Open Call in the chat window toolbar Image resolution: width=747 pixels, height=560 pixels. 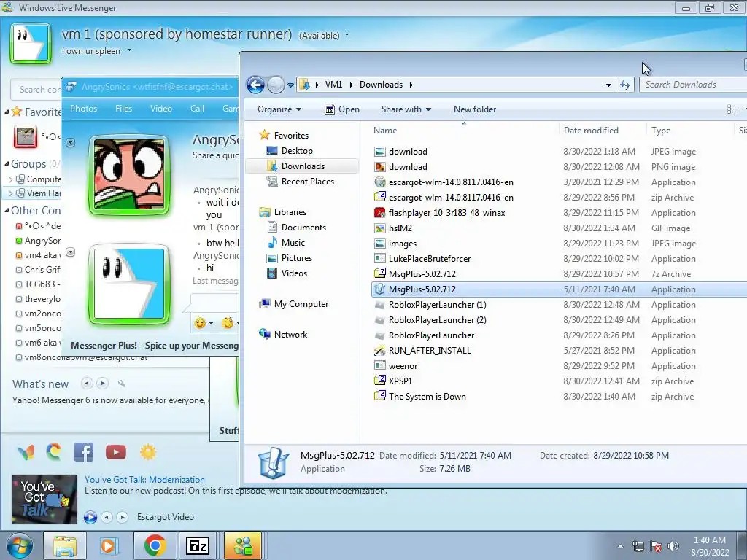point(197,109)
